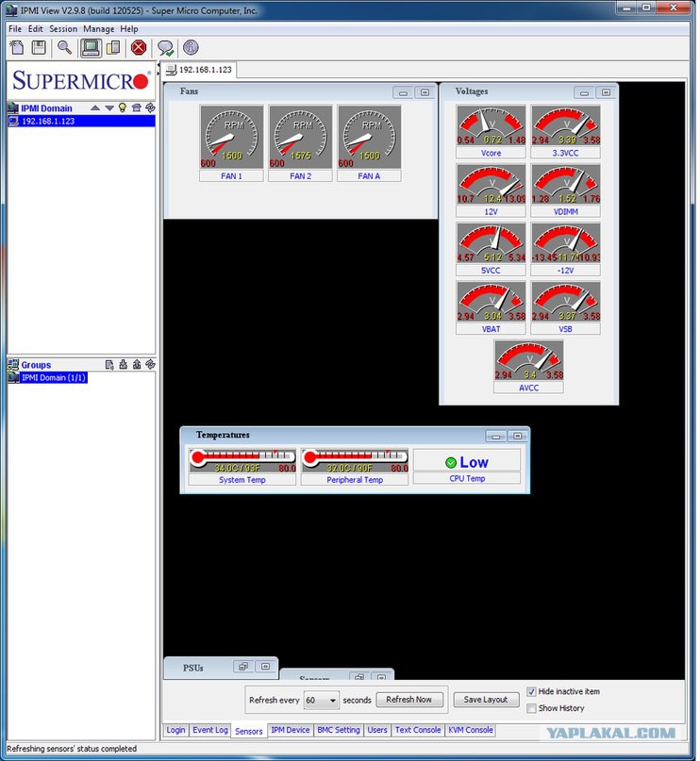
Task: Enable the Show History checkbox
Action: point(531,708)
